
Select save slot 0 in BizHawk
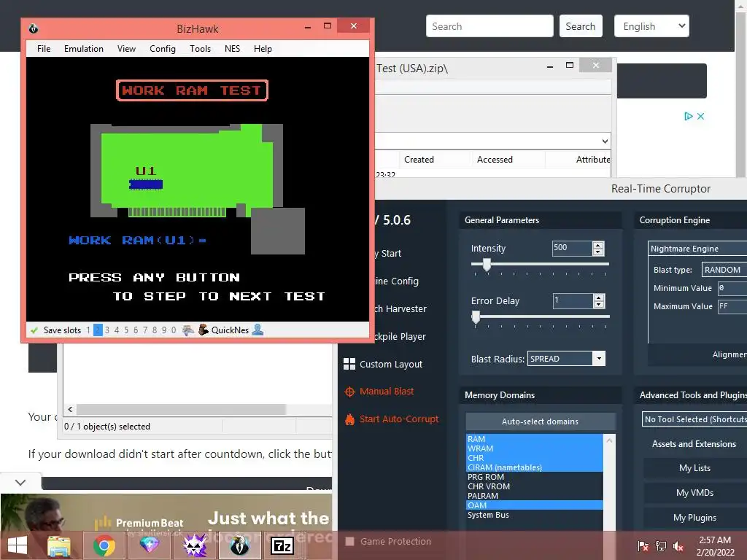174,330
